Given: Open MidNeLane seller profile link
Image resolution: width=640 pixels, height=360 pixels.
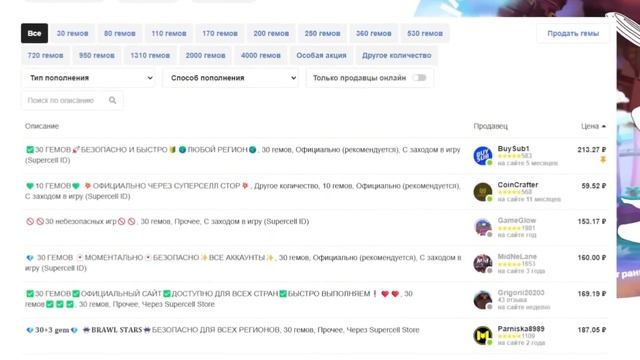Looking at the screenshot, I should coord(517,257).
